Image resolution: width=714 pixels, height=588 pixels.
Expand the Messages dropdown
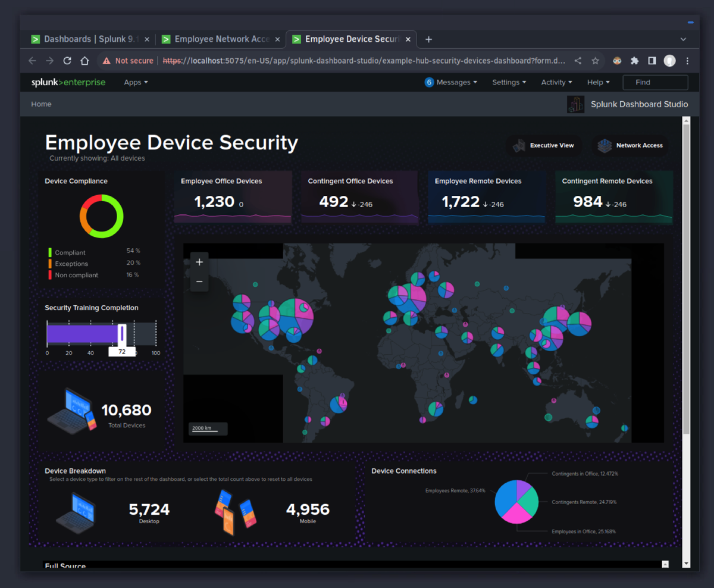[451, 82]
